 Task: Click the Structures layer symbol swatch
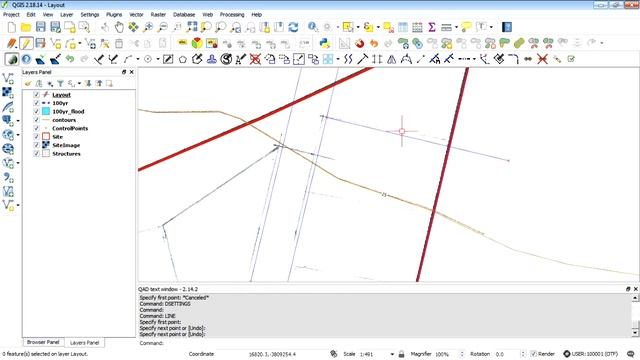[x=46, y=154]
